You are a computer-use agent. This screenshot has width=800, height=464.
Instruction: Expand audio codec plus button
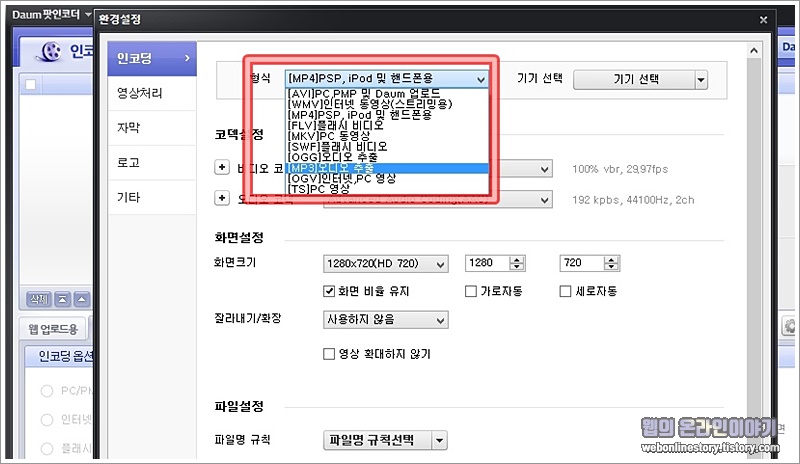(x=222, y=198)
